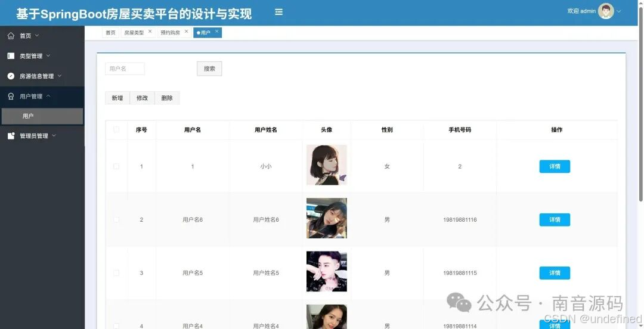Click the home icon in sidebar
644x329 pixels.
pos(11,36)
